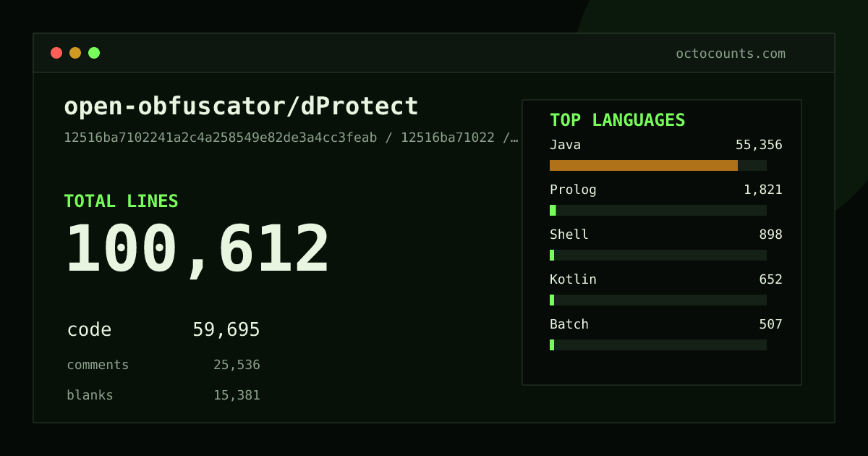868x456 pixels.
Task: Select the open-obfuscator/dProtect repository title
Action: [242, 106]
